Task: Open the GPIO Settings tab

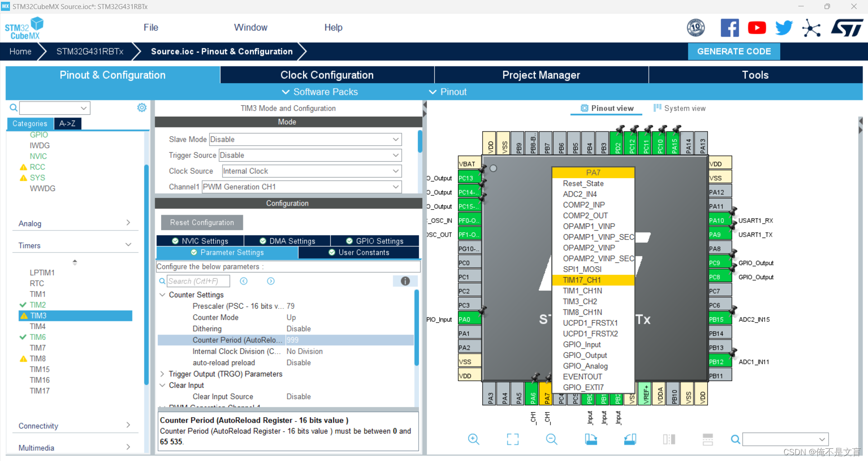Action: tap(375, 241)
